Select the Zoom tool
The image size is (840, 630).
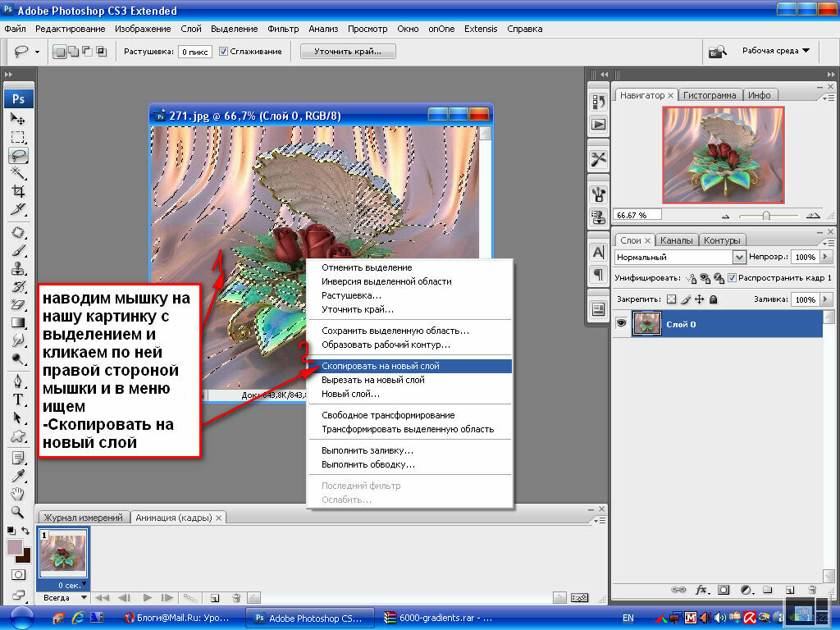coord(18,512)
